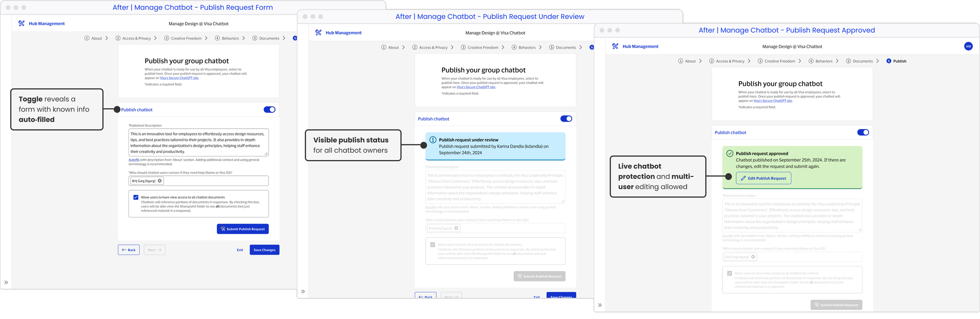Go to About step in Request Form window
Viewport: 980px width, 319px height.
(93, 38)
